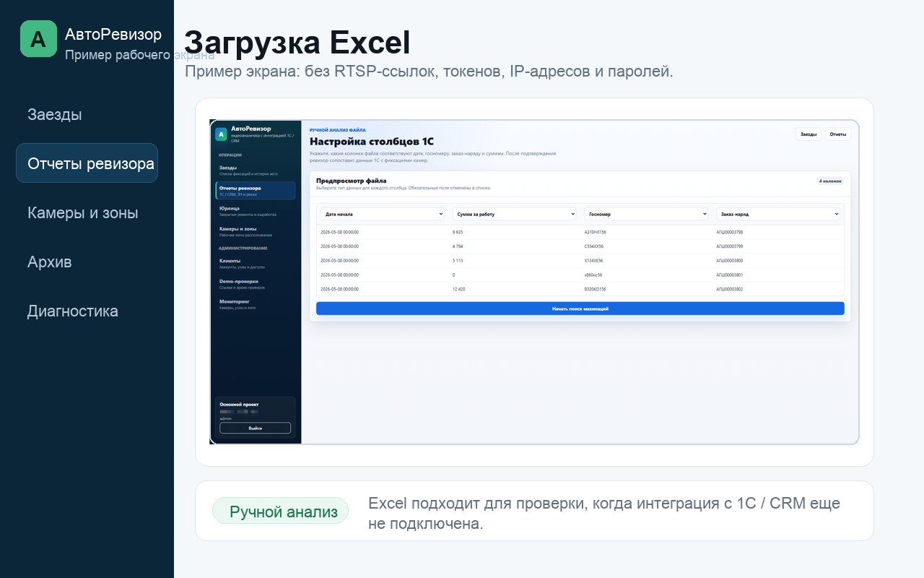Viewport: 924px width, 578px height.
Task: Click order number АПШ00003798
Action: click(729, 232)
